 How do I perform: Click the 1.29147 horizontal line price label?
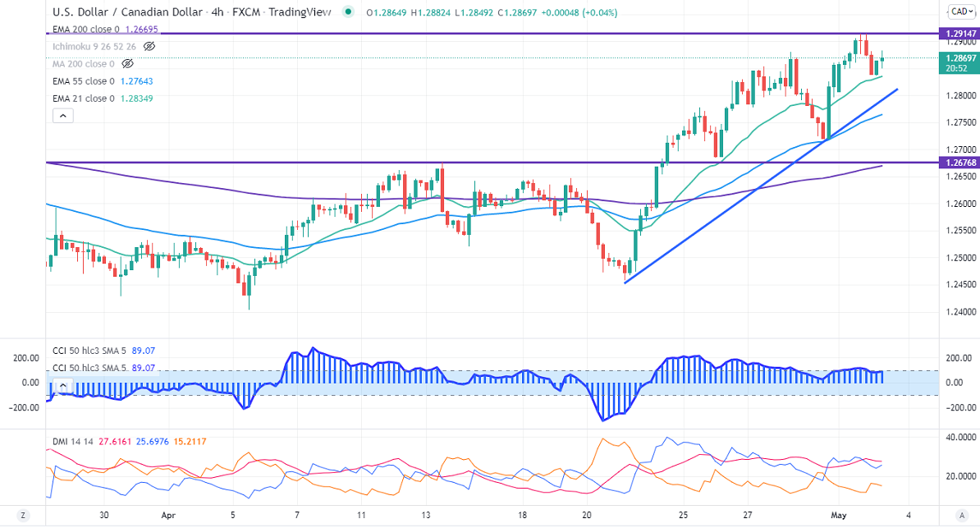point(959,34)
